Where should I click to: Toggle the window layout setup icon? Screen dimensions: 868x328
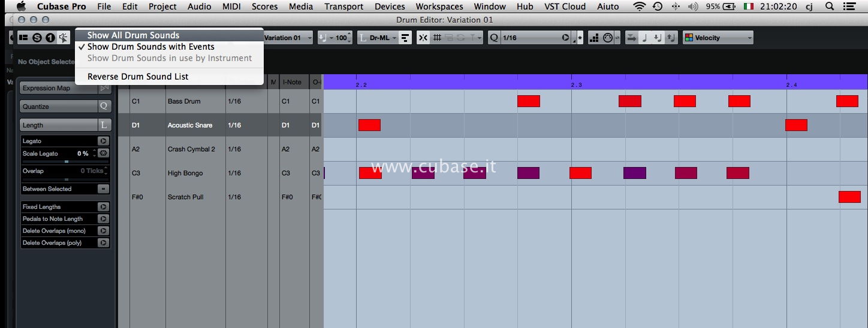point(23,38)
